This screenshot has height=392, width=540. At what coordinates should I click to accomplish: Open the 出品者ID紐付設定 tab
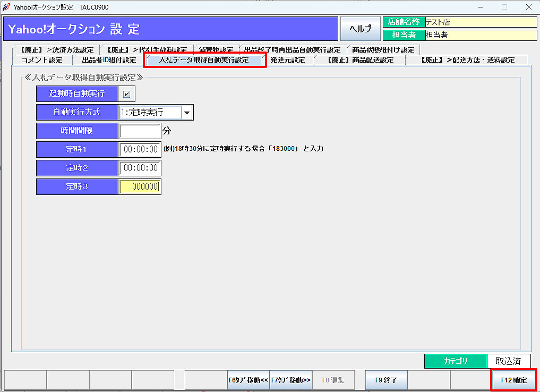[108, 60]
